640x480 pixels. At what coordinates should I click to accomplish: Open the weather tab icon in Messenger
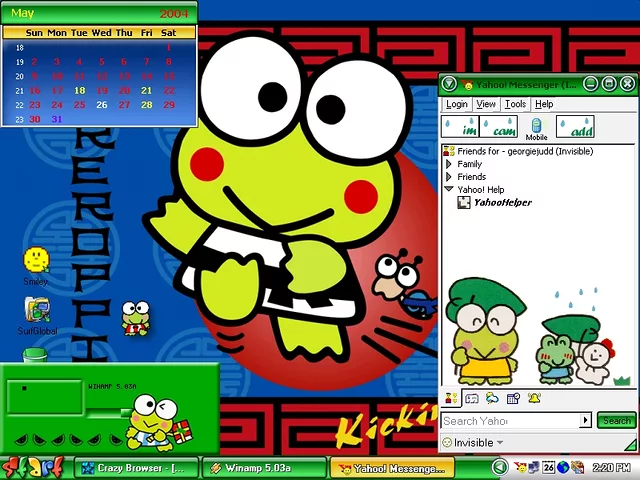[x=492, y=398]
